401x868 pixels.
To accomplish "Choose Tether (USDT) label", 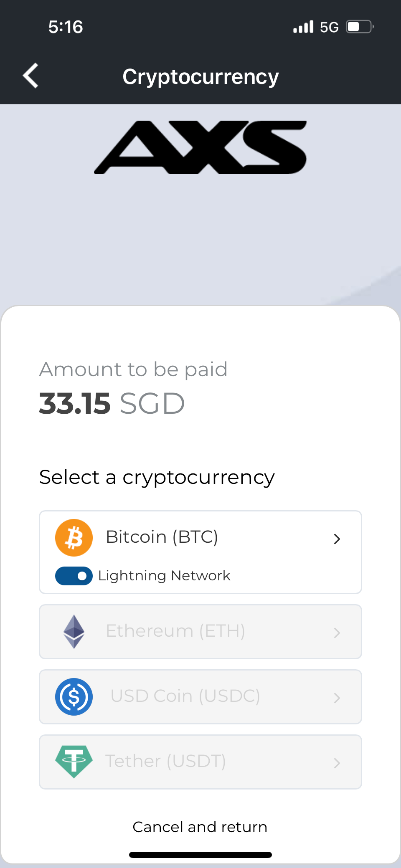I will [x=165, y=761].
